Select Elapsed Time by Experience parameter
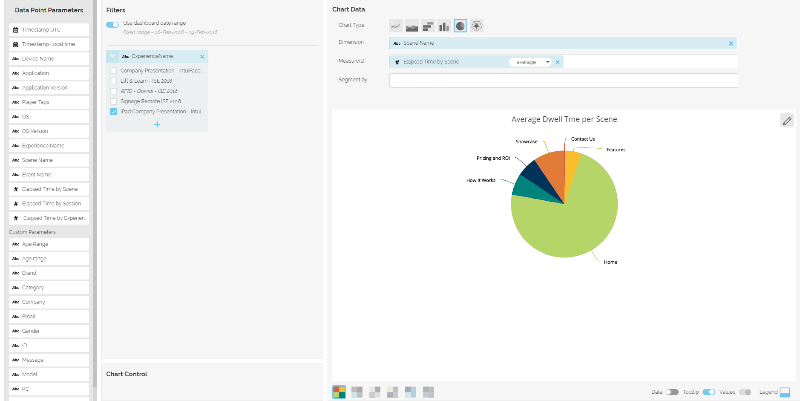The width and height of the screenshot is (800, 401). 49,218
